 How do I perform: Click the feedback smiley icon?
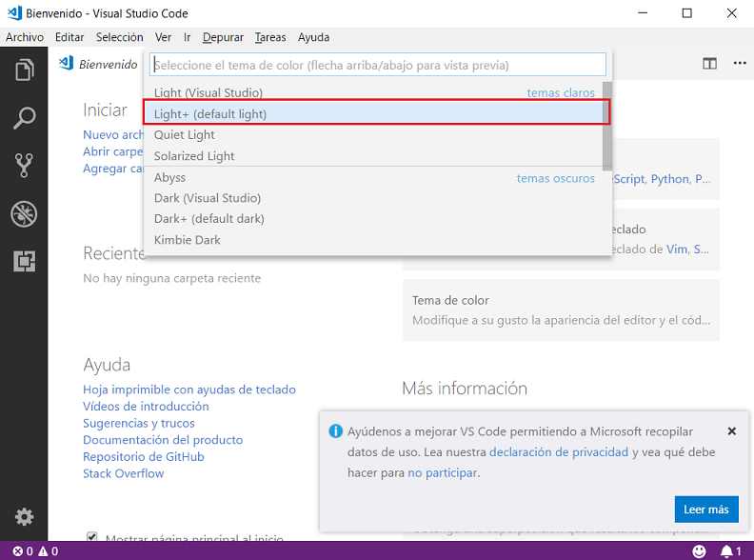tap(699, 551)
